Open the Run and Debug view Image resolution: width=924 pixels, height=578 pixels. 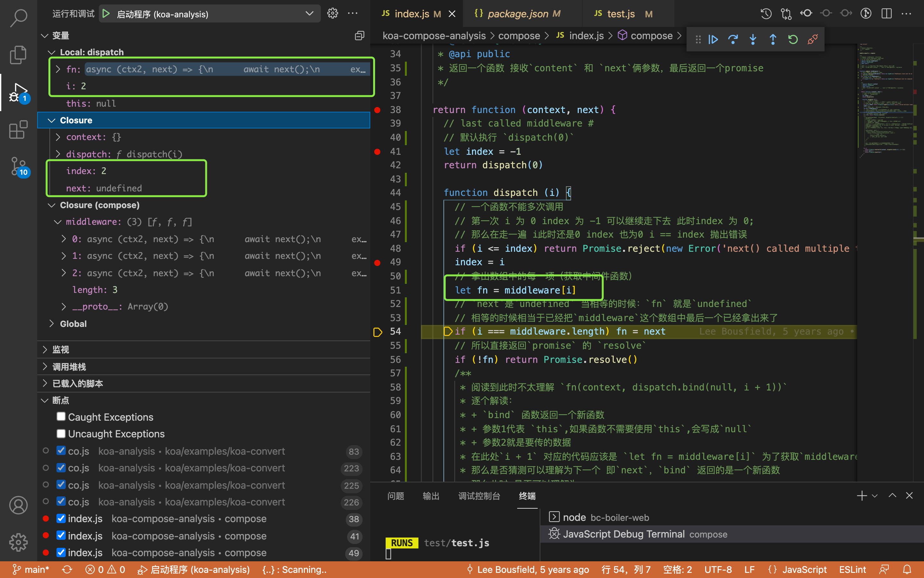click(x=18, y=92)
